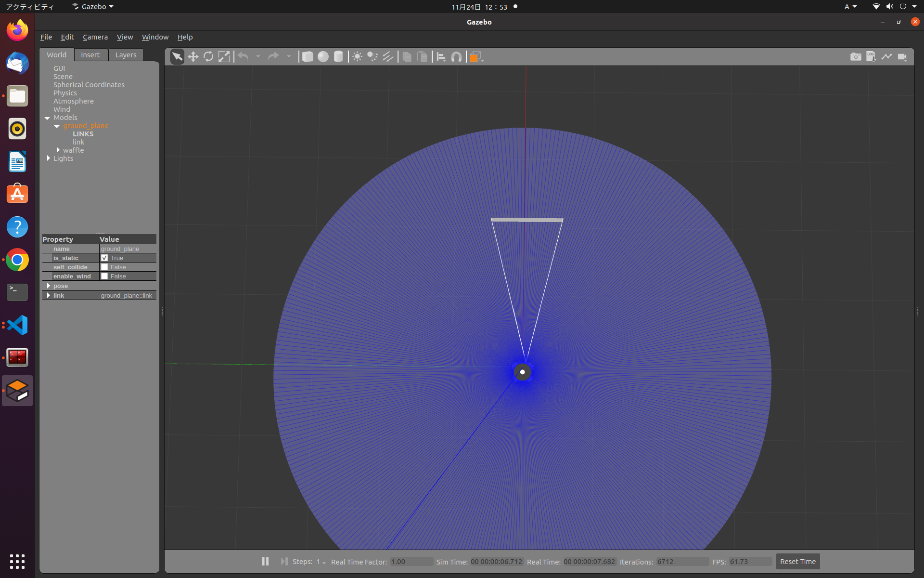This screenshot has width=924, height=578.
Task: Add a point light
Action: click(357, 57)
